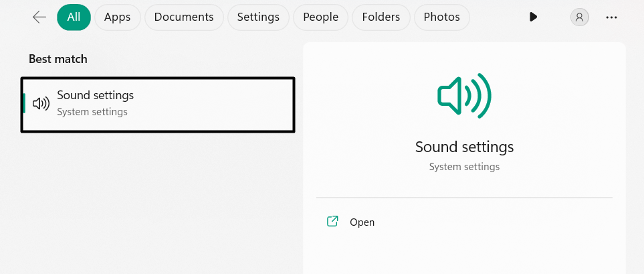644x274 pixels.
Task: Click the System settings label in preview pane
Action: [x=464, y=166]
